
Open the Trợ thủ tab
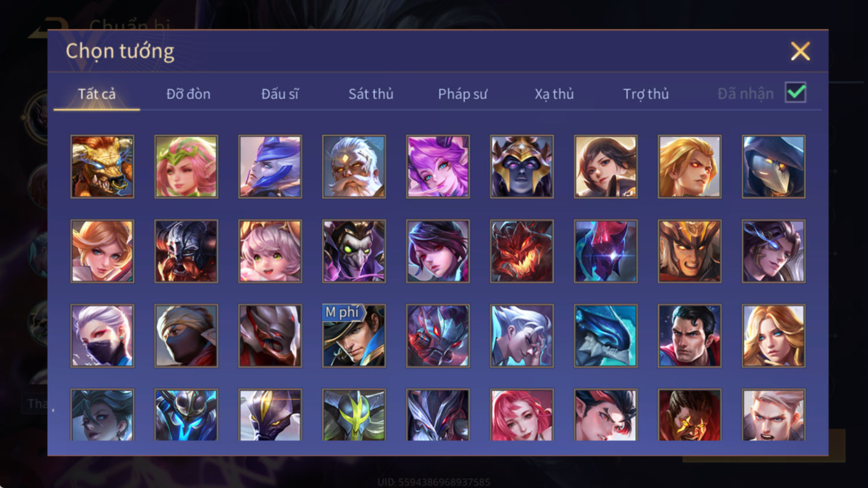(x=646, y=94)
